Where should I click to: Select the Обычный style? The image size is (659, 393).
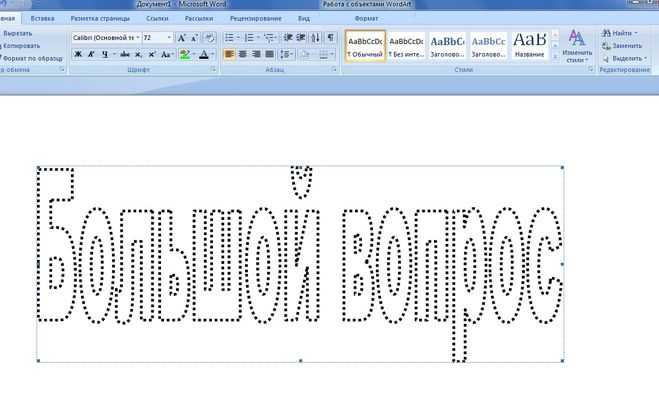[365, 46]
